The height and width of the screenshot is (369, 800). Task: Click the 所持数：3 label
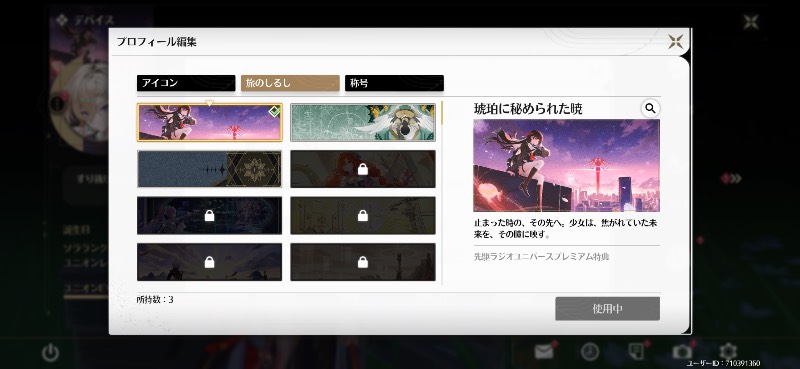155,300
